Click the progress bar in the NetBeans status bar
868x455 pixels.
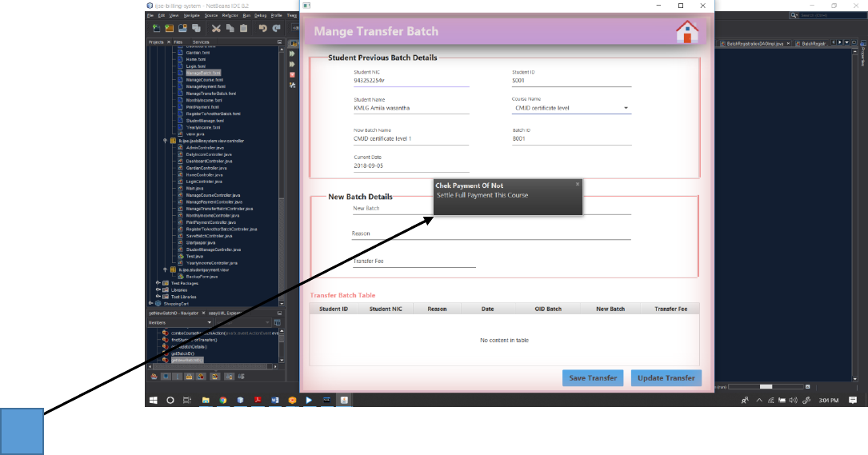[x=766, y=387]
